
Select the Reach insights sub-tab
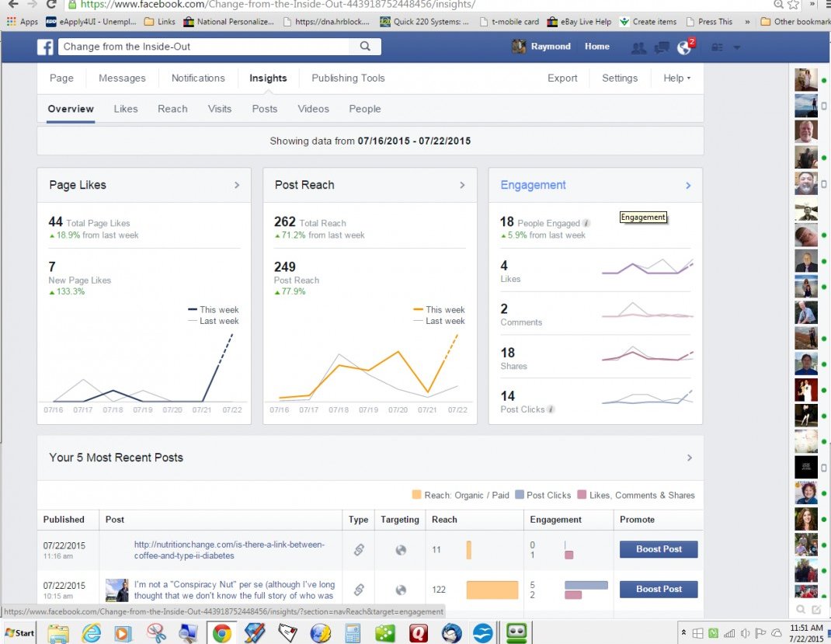coord(172,109)
